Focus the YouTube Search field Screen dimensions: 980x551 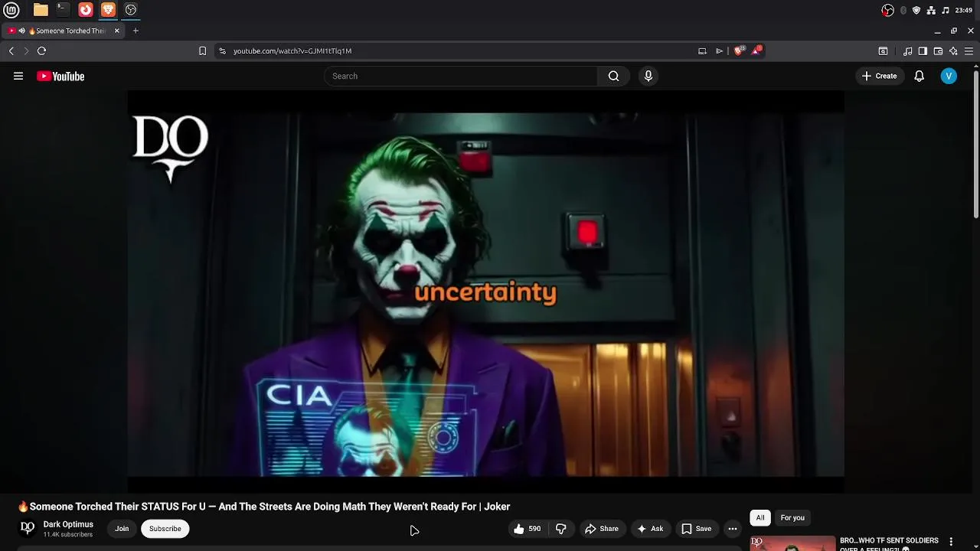[461, 76]
